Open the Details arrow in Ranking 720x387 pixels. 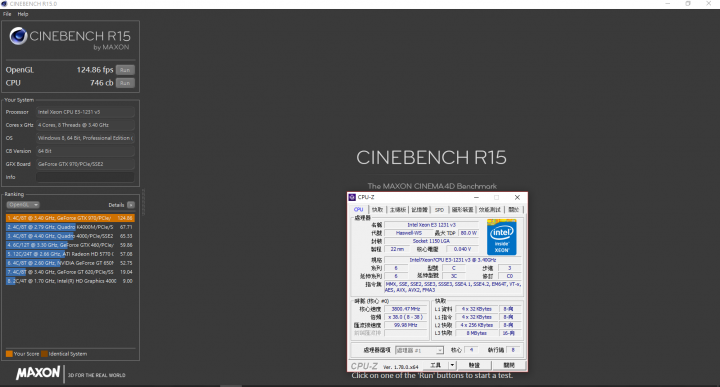131,205
